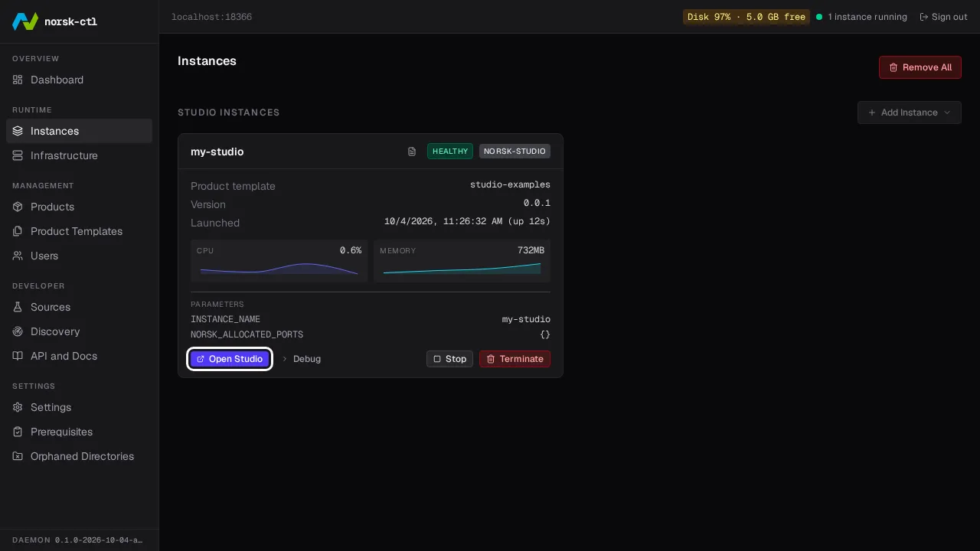Expand the Debug section
This screenshot has height=551, width=980.
(302, 359)
